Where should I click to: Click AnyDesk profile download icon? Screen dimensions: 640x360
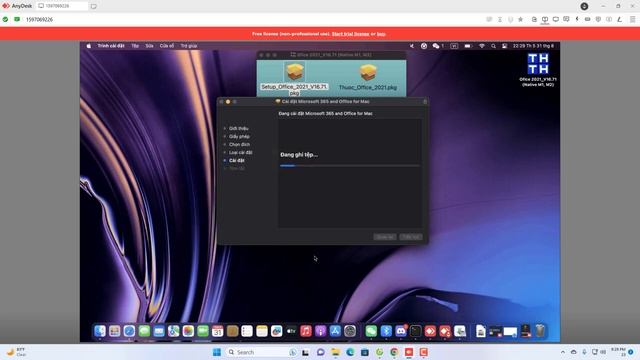click(x=584, y=6)
